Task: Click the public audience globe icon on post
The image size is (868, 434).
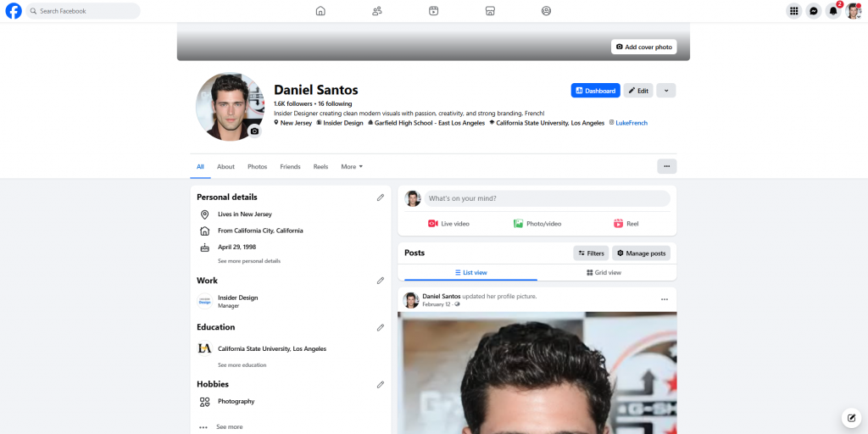Action: (x=457, y=304)
